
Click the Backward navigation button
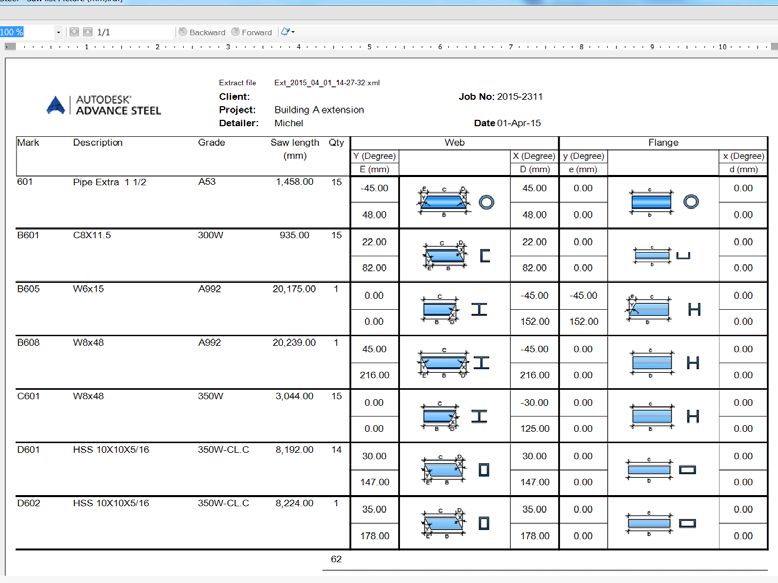[x=202, y=32]
